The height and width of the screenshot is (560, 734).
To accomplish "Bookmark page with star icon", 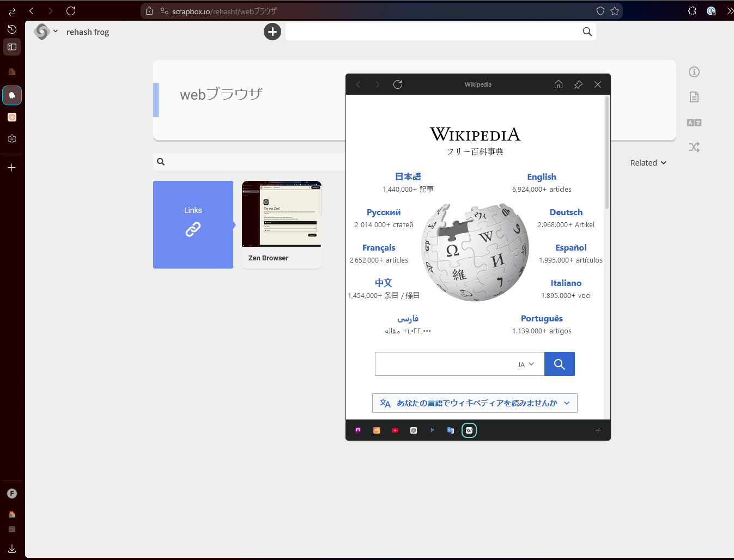I will pyautogui.click(x=615, y=11).
